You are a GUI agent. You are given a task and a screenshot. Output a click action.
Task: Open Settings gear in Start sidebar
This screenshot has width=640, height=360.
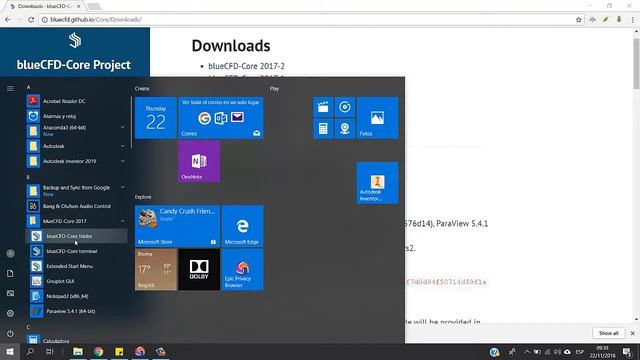coord(10,313)
